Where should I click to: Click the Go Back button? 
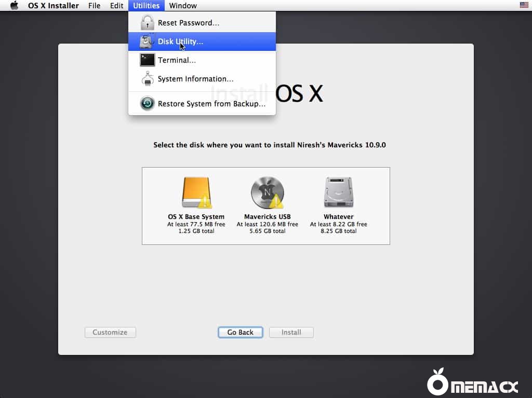coord(240,332)
